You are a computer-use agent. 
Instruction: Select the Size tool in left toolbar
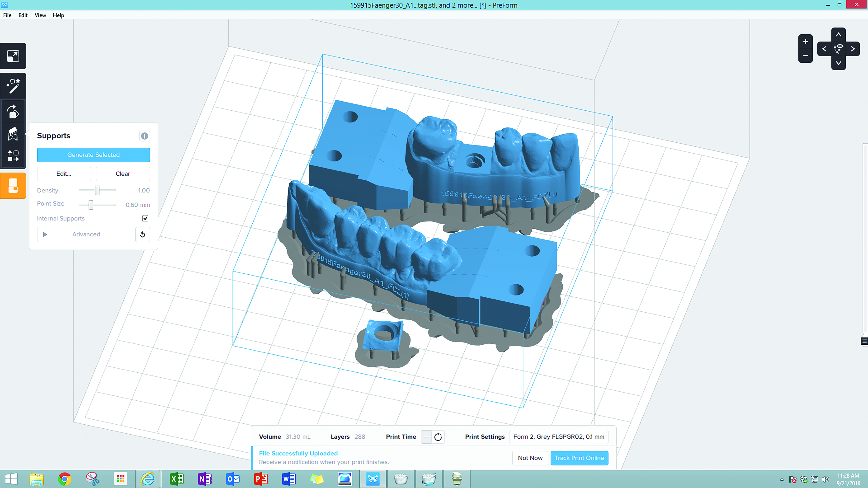13,56
